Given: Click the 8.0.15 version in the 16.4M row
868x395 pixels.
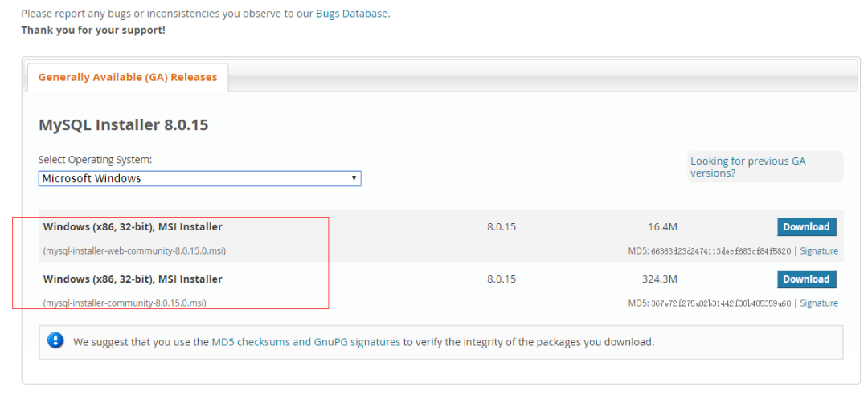Looking at the screenshot, I should coord(502,227).
